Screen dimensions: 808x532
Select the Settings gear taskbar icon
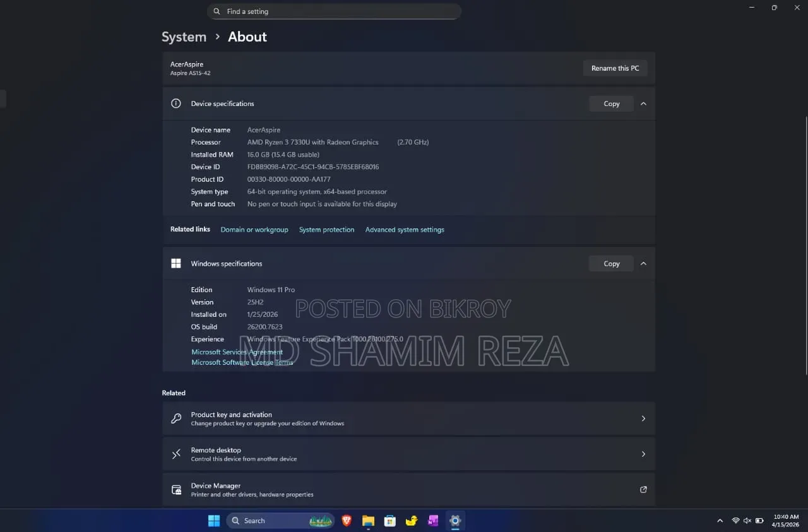[x=455, y=521]
